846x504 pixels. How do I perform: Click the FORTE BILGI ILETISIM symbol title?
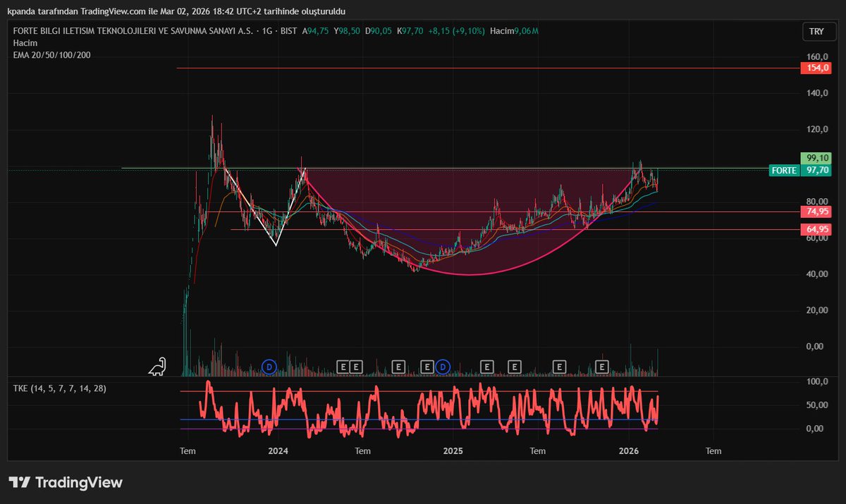133,31
